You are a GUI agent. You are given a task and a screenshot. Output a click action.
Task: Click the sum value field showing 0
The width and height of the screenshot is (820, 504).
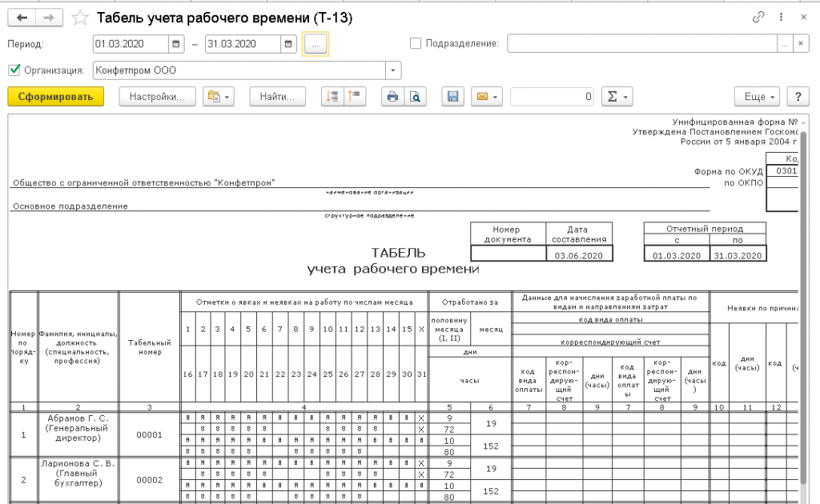[x=553, y=97]
